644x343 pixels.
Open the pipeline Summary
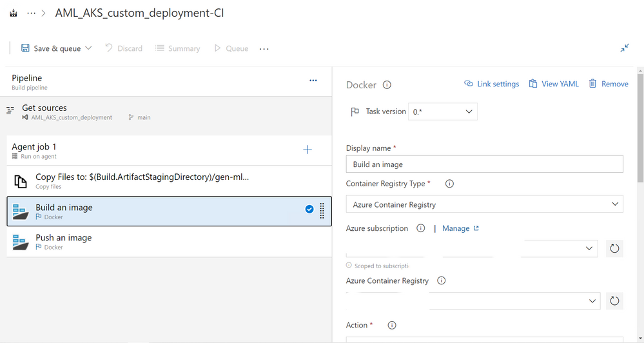pyautogui.click(x=177, y=48)
